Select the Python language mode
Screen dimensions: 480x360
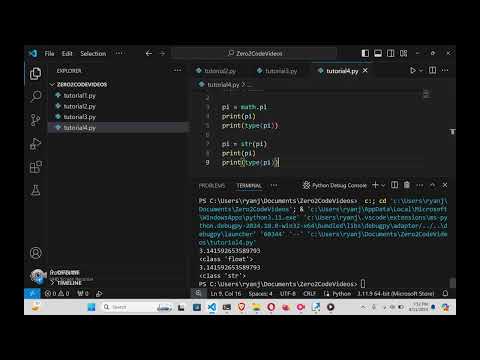pyautogui.click(x=341, y=294)
